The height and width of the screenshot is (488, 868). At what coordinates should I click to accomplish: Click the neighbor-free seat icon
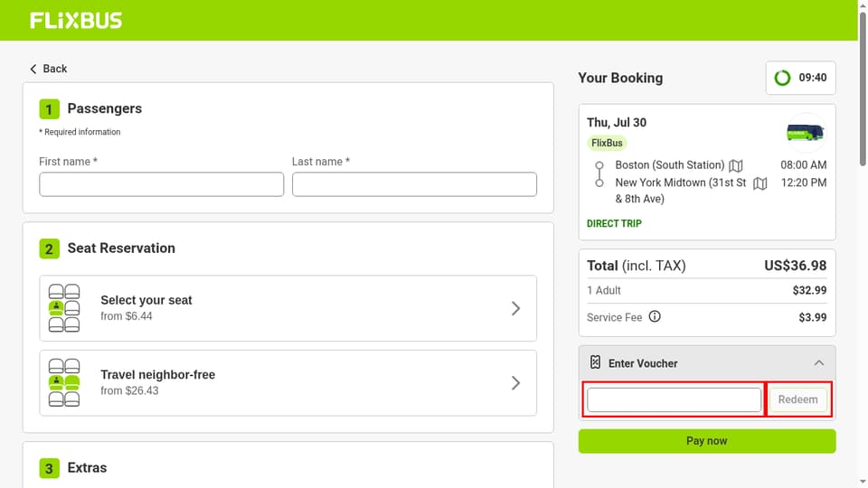[64, 383]
